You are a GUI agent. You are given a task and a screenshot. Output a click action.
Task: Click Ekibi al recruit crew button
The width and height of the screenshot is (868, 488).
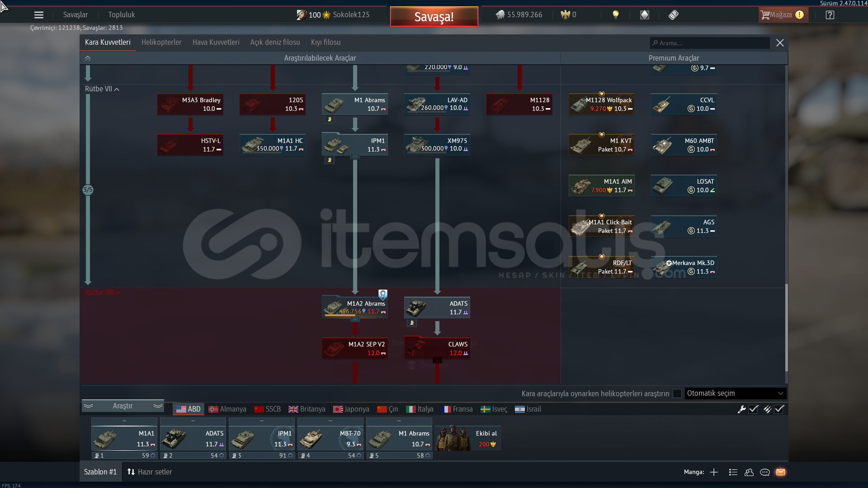(468, 438)
